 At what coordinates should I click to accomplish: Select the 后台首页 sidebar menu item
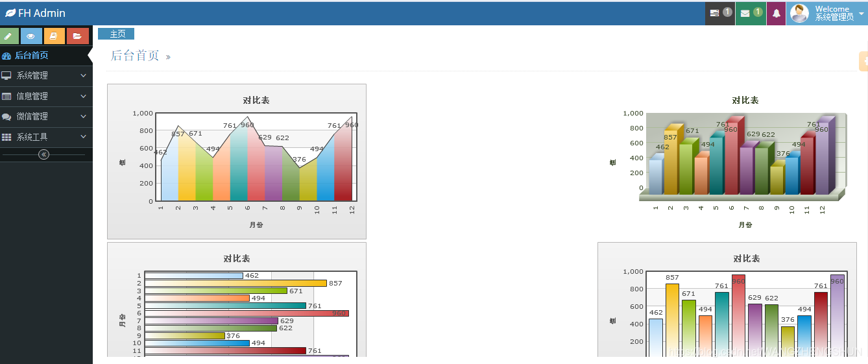46,56
